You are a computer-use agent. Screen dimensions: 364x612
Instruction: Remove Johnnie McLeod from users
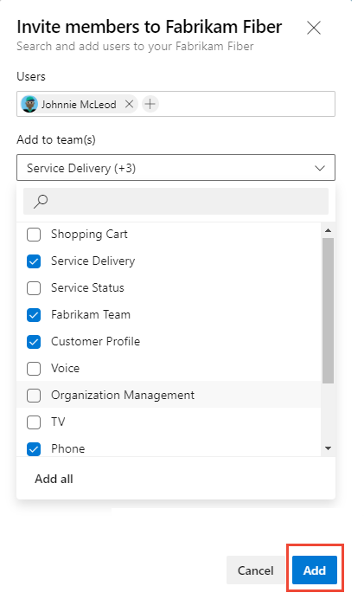coord(130,104)
